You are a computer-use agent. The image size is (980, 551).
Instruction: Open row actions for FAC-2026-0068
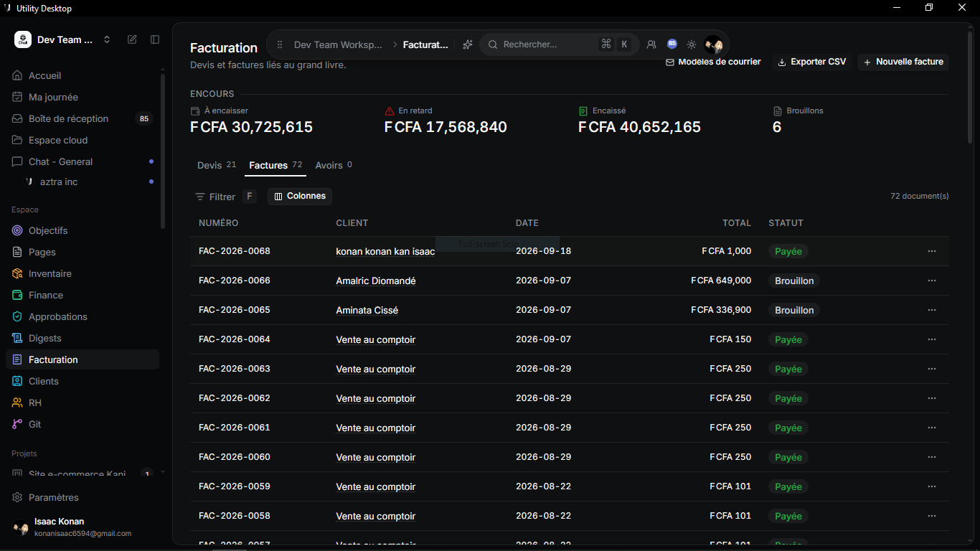(932, 251)
